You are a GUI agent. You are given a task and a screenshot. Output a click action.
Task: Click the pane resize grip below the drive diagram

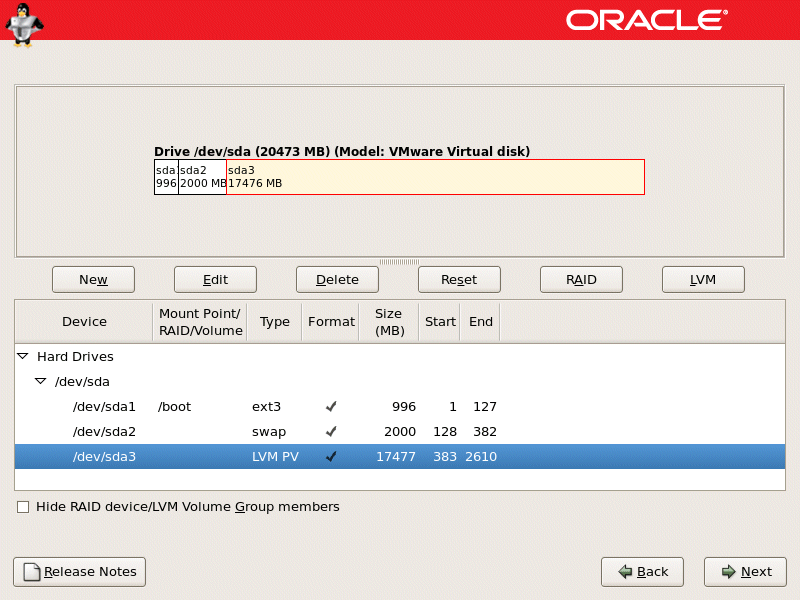tap(399, 262)
